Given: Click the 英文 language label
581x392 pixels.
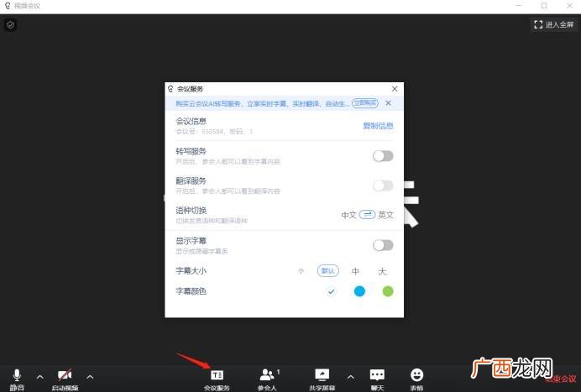Looking at the screenshot, I should pyautogui.click(x=385, y=215).
